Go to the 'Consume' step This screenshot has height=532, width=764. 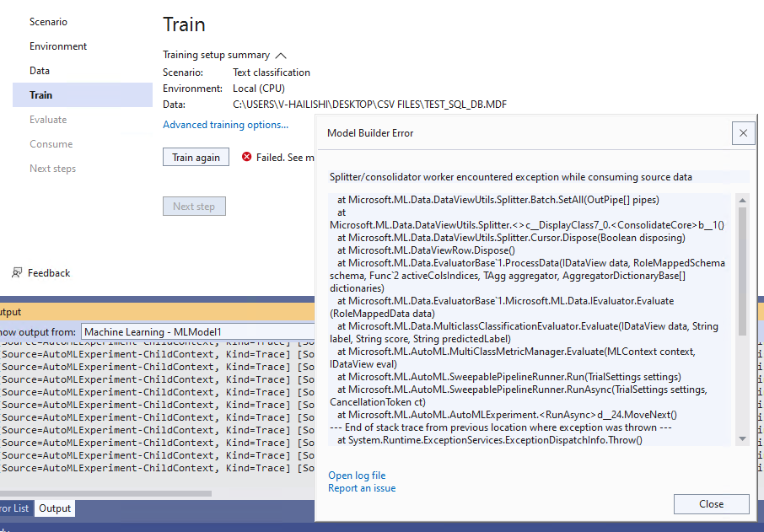click(x=51, y=143)
